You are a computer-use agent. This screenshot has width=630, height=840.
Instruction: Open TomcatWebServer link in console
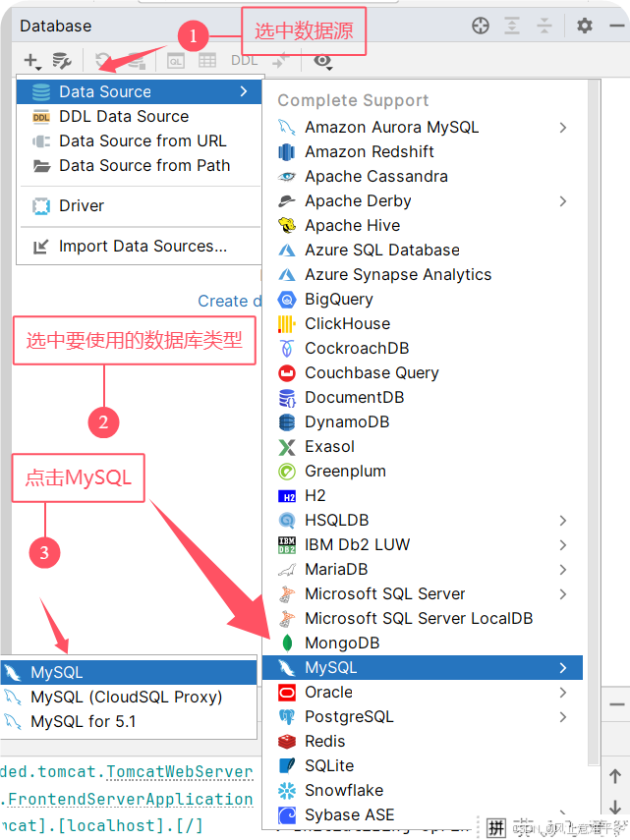pos(180,772)
